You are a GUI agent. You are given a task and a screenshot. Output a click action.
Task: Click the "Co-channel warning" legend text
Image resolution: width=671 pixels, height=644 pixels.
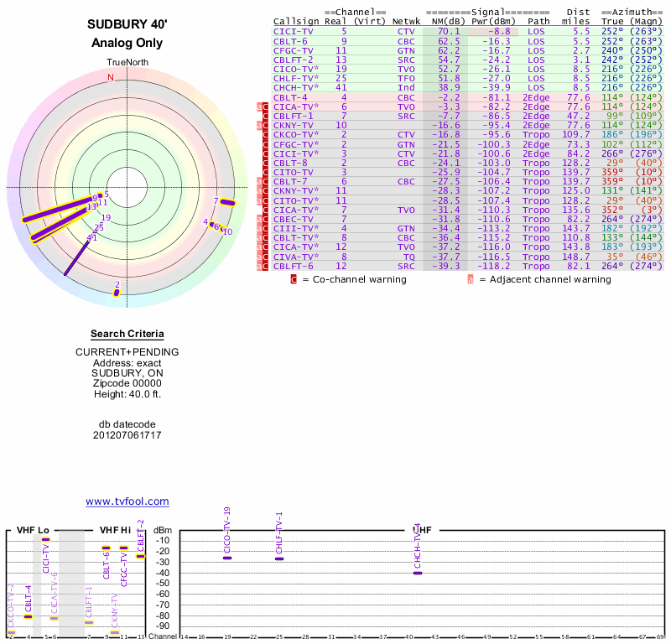pyautogui.click(x=360, y=279)
